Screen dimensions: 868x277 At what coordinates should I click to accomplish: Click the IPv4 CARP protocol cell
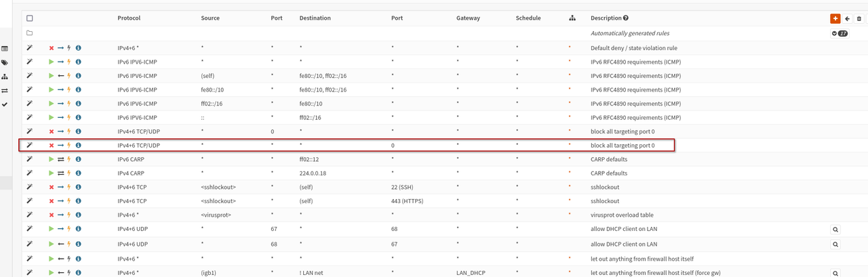[x=132, y=173]
